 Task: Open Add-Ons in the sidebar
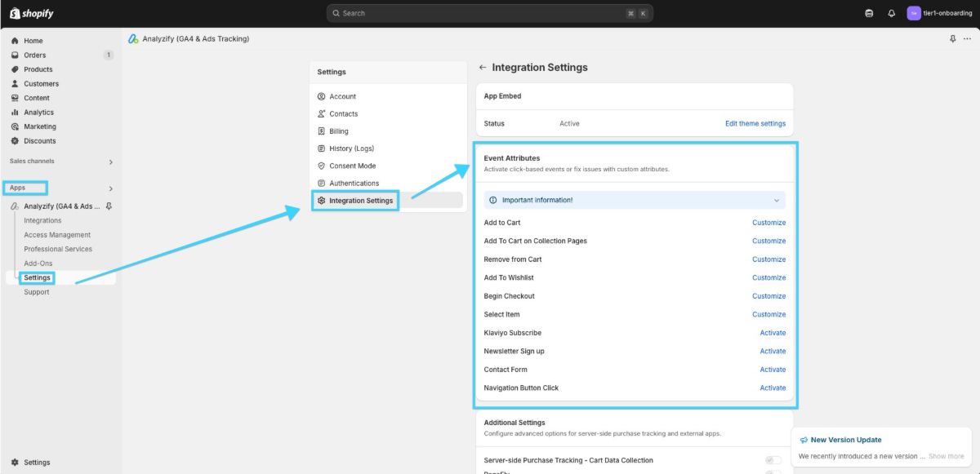38,264
